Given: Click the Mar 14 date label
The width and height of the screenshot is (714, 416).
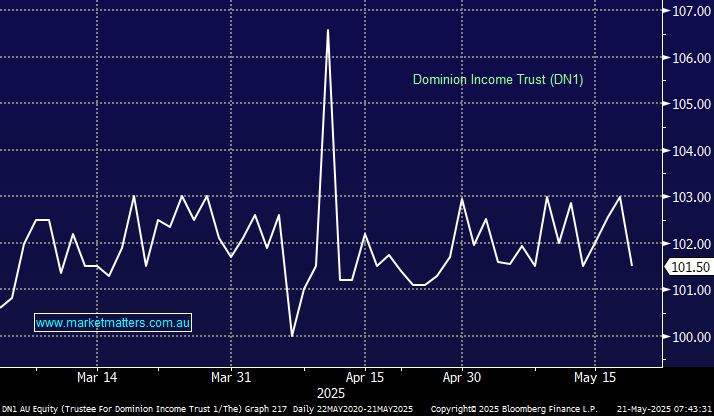Looking at the screenshot, I should pos(97,377).
